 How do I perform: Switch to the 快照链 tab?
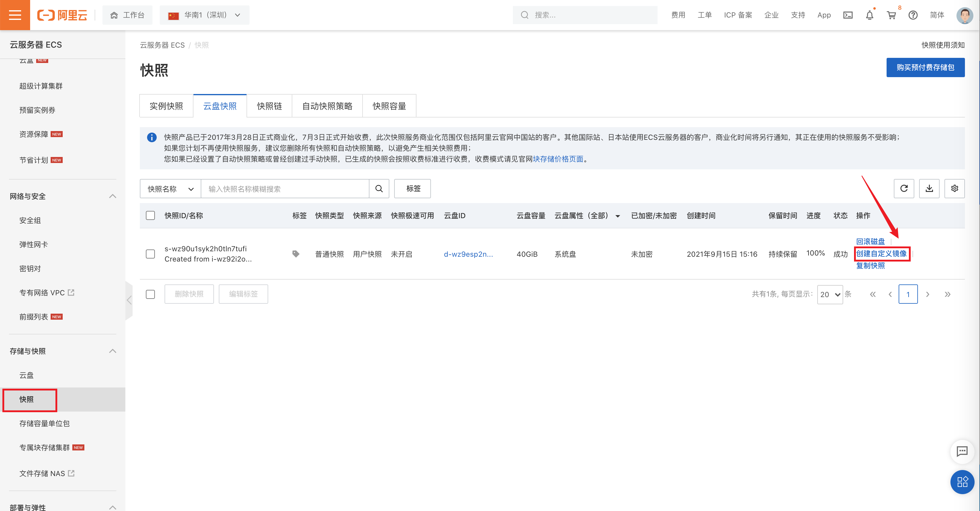[x=269, y=106]
